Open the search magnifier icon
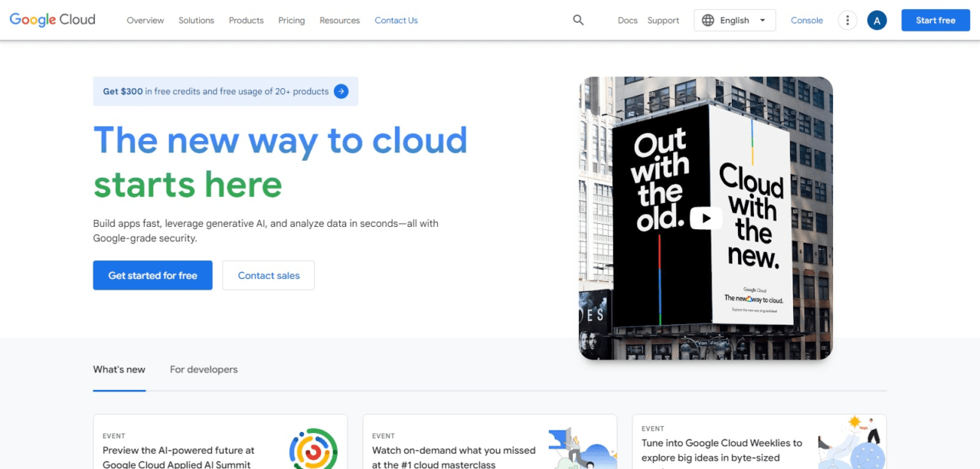Viewport: 980px width, 469px height. pos(579,20)
